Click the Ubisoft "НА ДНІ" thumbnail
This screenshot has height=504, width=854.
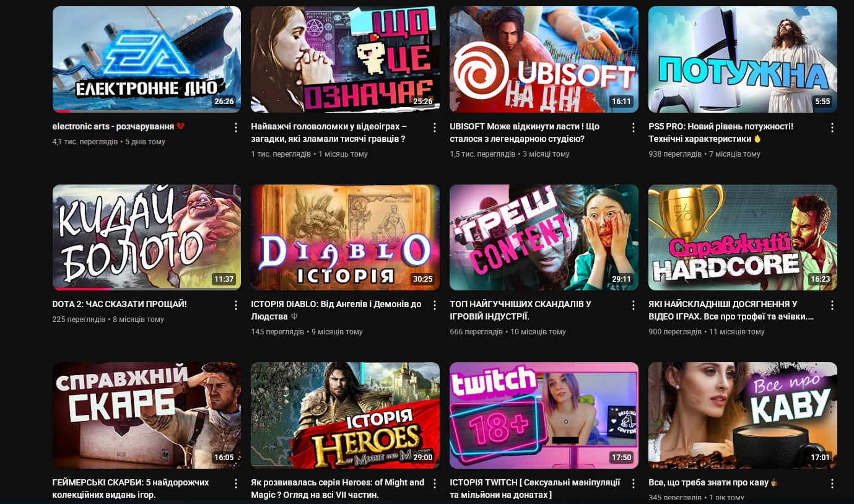544,59
